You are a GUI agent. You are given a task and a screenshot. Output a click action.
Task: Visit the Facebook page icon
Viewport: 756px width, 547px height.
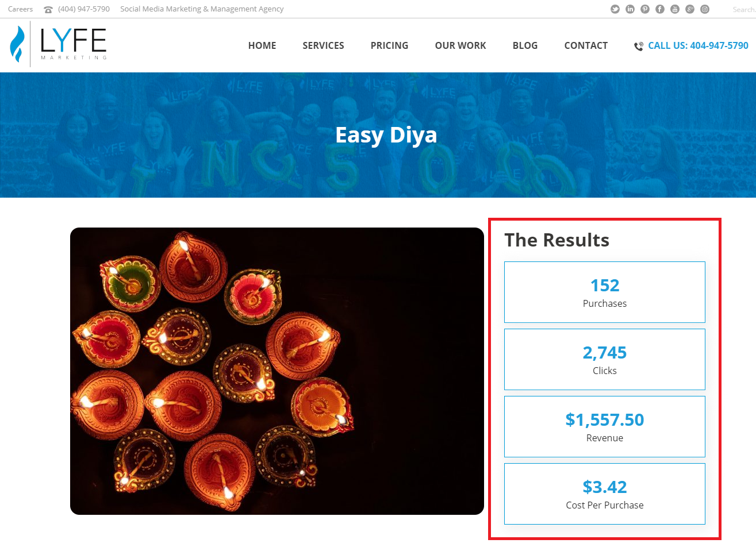click(x=660, y=9)
